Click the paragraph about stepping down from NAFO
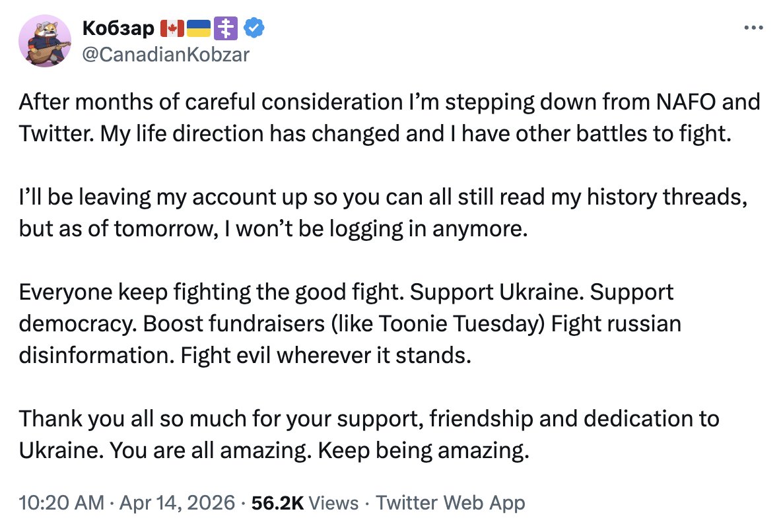Screen dimensions: 783x532 pyautogui.click(x=390, y=117)
